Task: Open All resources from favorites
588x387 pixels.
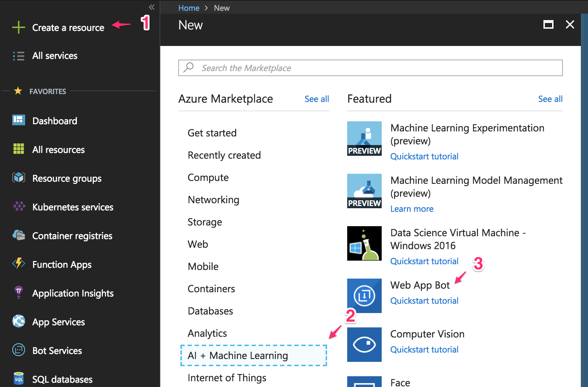Action: pos(59,150)
